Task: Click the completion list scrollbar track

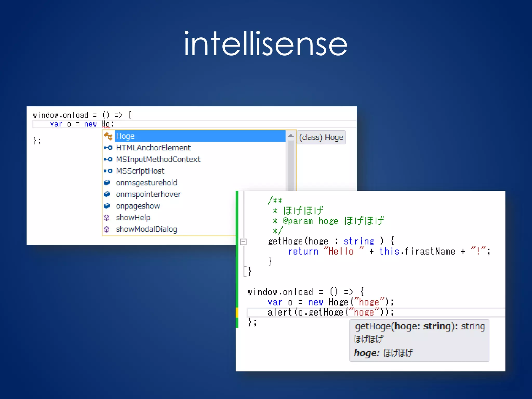Action: pyautogui.click(x=291, y=166)
